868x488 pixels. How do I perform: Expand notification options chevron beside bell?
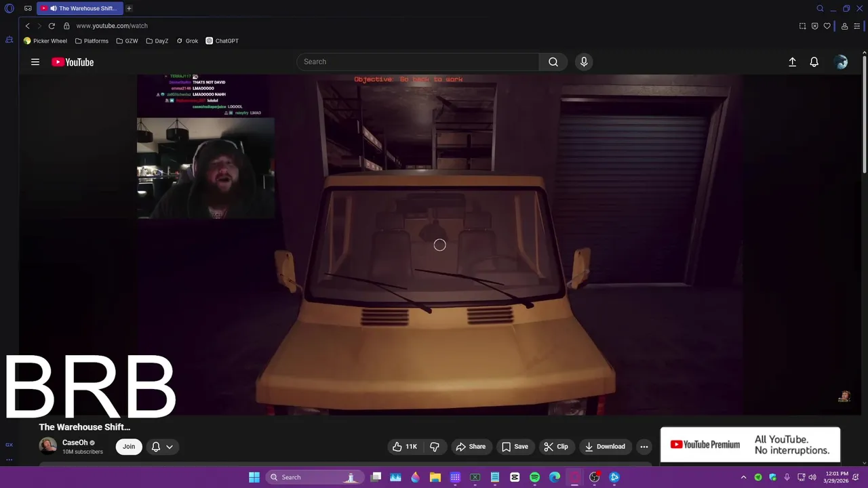point(170,447)
